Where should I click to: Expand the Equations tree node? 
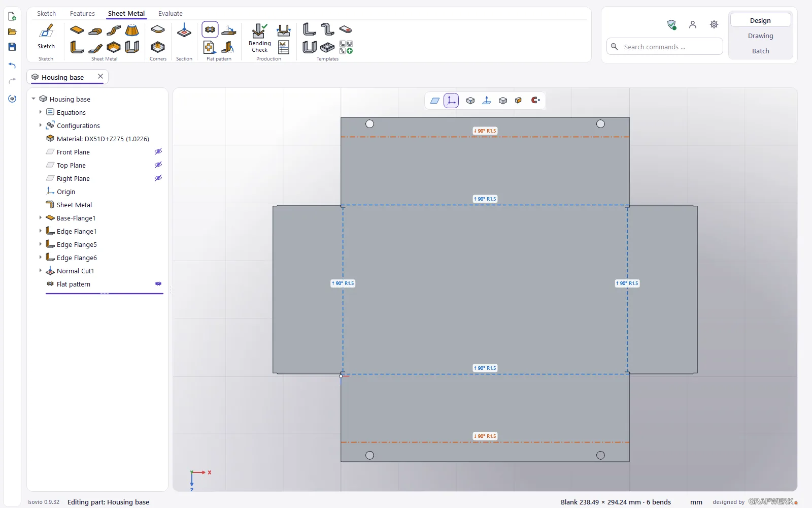[41, 112]
